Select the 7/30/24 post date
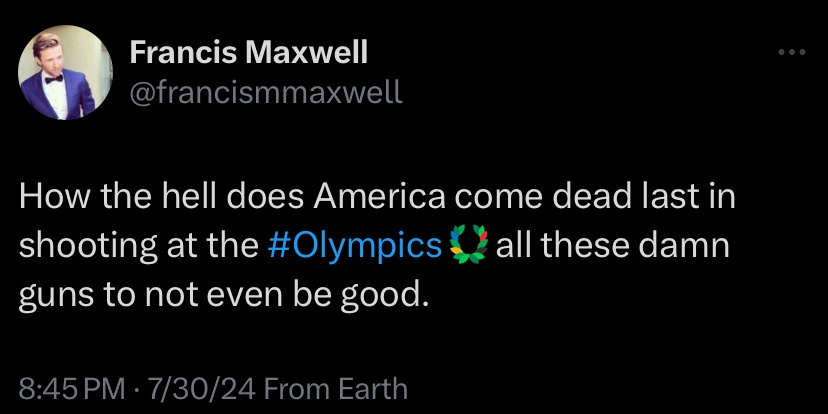 [185, 387]
